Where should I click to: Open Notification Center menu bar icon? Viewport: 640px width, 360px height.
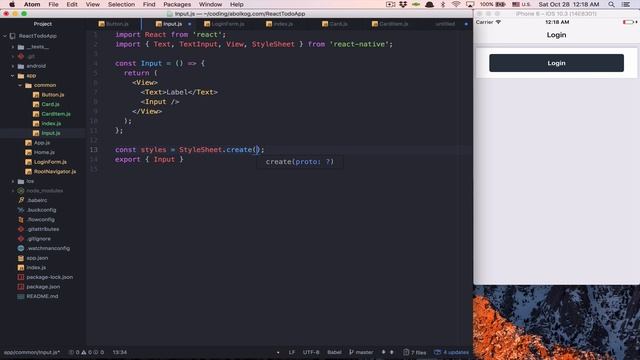626,4
